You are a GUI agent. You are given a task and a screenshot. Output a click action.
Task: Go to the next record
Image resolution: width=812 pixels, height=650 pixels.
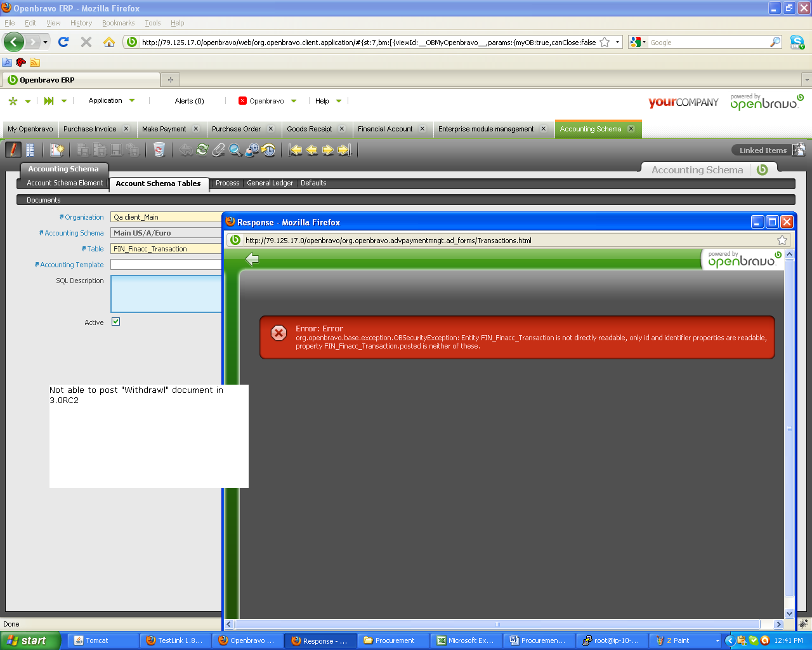coord(328,150)
